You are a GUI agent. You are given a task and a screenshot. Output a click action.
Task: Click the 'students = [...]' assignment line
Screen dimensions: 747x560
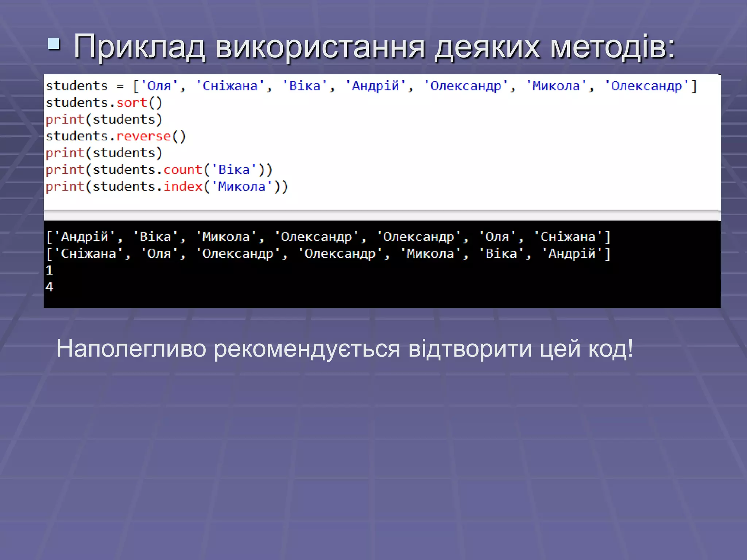371,86
